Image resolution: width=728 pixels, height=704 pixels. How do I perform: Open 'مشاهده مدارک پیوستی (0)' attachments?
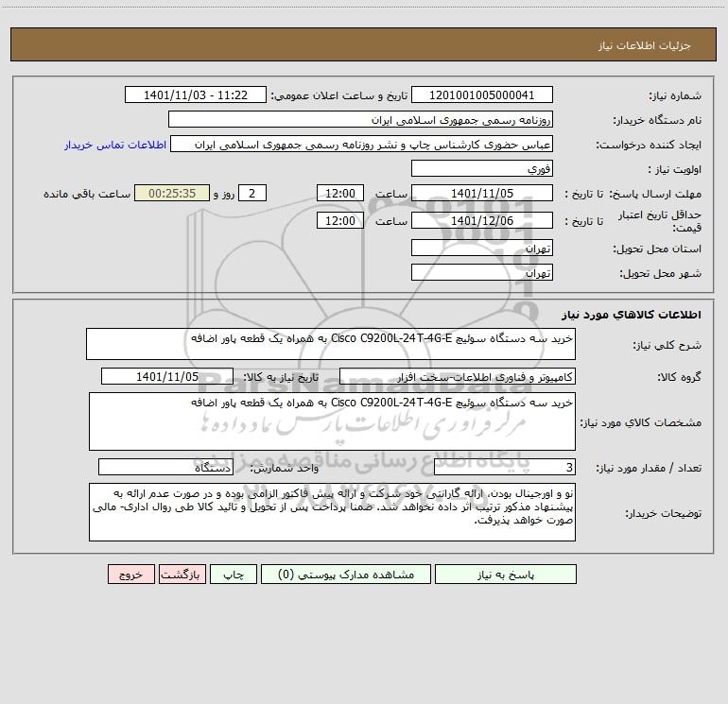[346, 575]
